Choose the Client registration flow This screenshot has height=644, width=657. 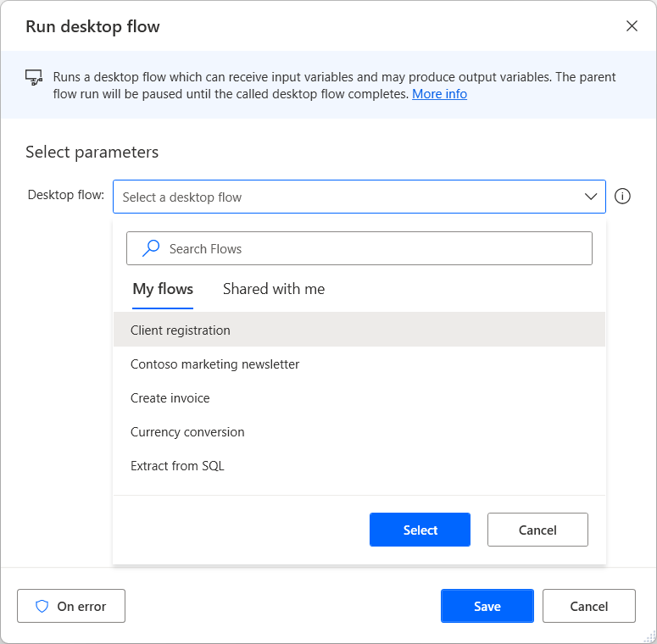359,330
